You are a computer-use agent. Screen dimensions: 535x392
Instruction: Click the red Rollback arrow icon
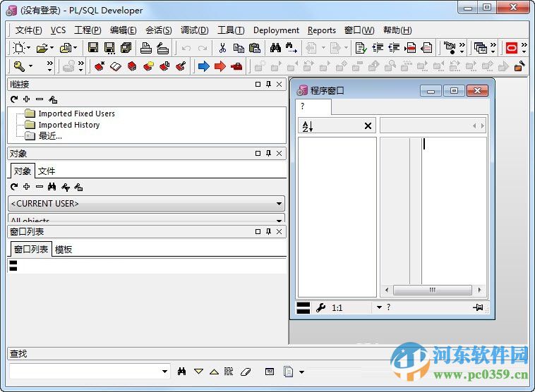click(x=220, y=66)
